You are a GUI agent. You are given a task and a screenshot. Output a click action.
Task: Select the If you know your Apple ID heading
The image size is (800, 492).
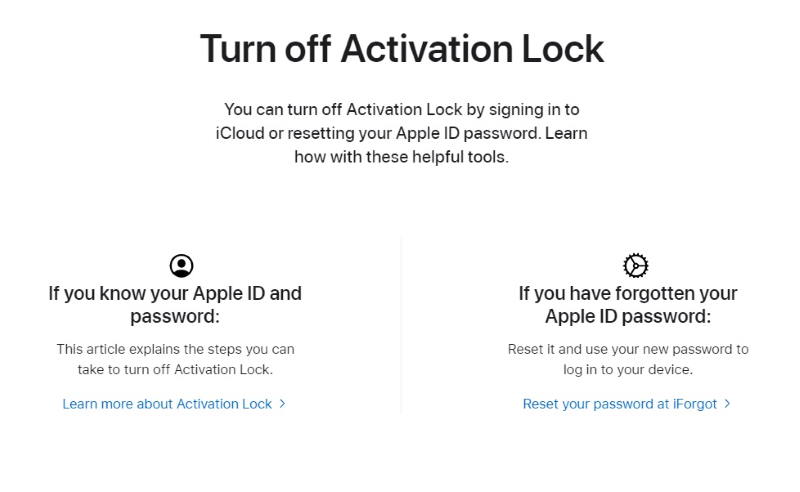175,293
